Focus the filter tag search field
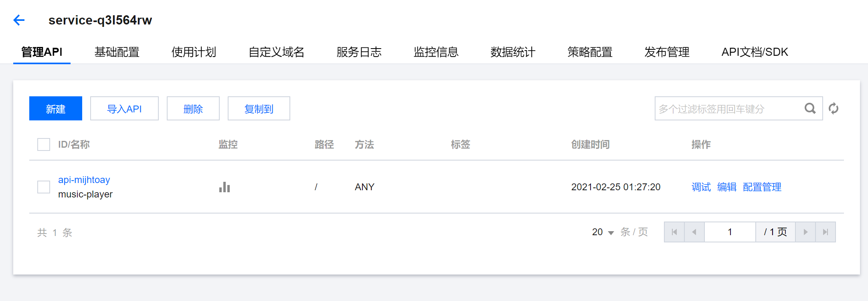The height and width of the screenshot is (301, 868). (728, 108)
